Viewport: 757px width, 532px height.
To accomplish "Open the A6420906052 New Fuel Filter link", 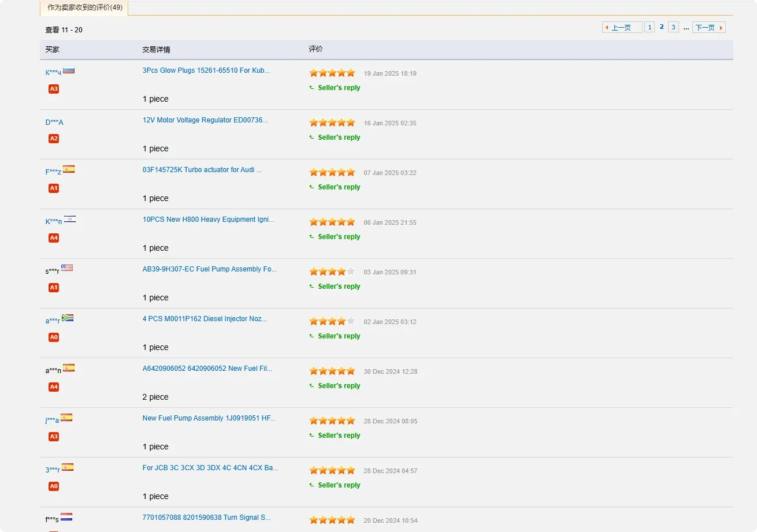I will pos(207,369).
